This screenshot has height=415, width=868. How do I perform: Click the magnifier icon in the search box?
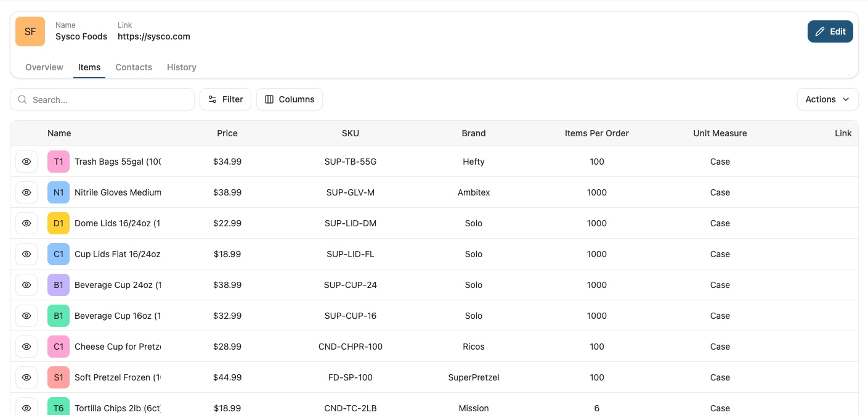click(x=23, y=99)
